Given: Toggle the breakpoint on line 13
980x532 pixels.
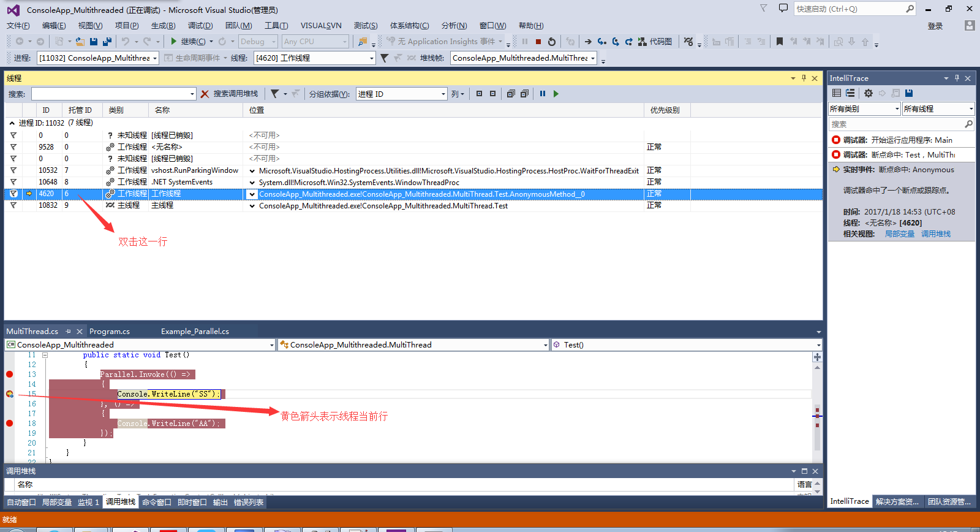Looking at the screenshot, I should pyautogui.click(x=9, y=374).
